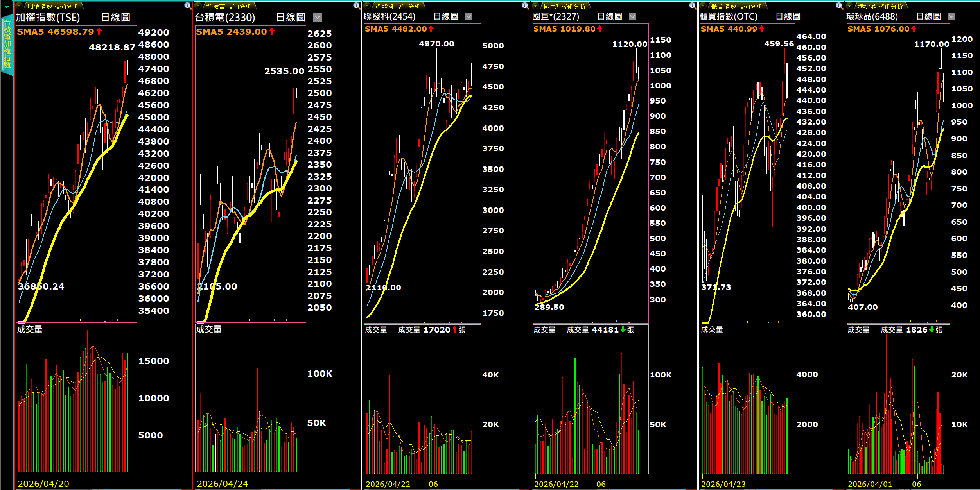Expand the period dropdown beside 國巨* 日線圖
Screen dimensions: 980x490
coord(633,16)
